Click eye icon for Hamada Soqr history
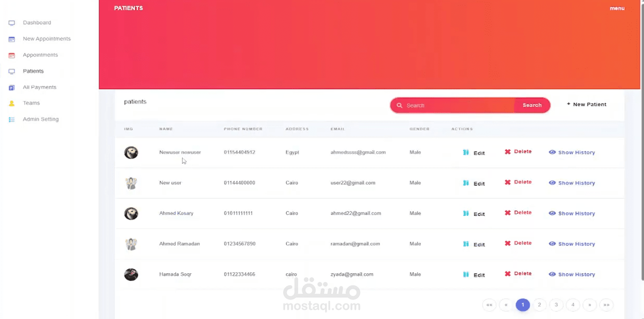644x319 pixels. click(x=552, y=274)
